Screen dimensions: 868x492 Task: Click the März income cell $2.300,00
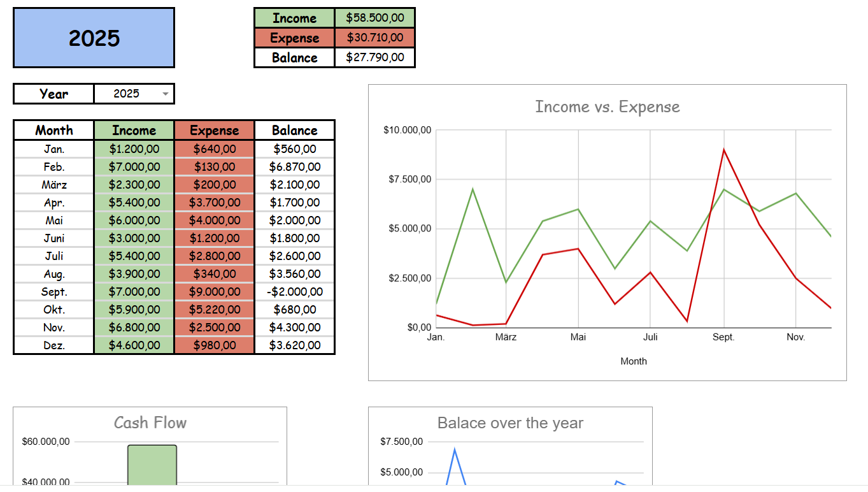pyautogui.click(x=134, y=185)
